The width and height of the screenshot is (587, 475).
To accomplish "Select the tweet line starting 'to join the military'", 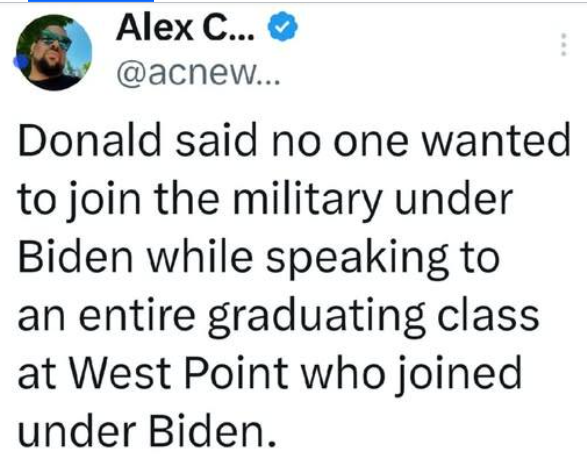I will point(265,198).
